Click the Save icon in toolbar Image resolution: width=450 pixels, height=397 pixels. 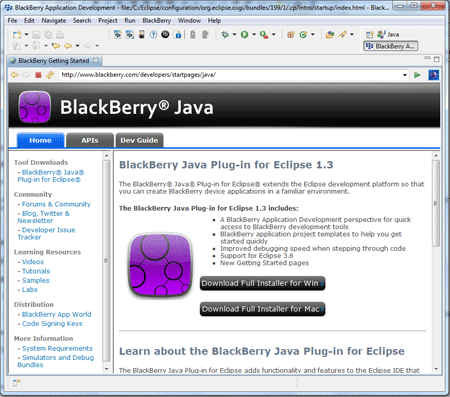point(36,35)
